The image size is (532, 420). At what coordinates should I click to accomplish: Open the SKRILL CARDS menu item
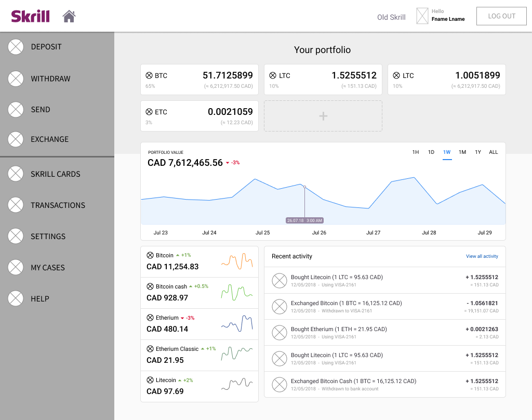click(56, 174)
